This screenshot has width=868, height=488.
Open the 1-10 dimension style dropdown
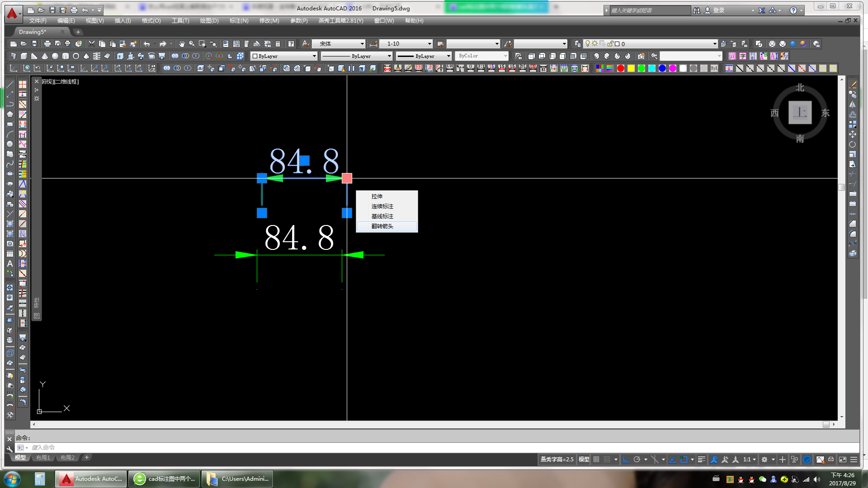coord(429,44)
